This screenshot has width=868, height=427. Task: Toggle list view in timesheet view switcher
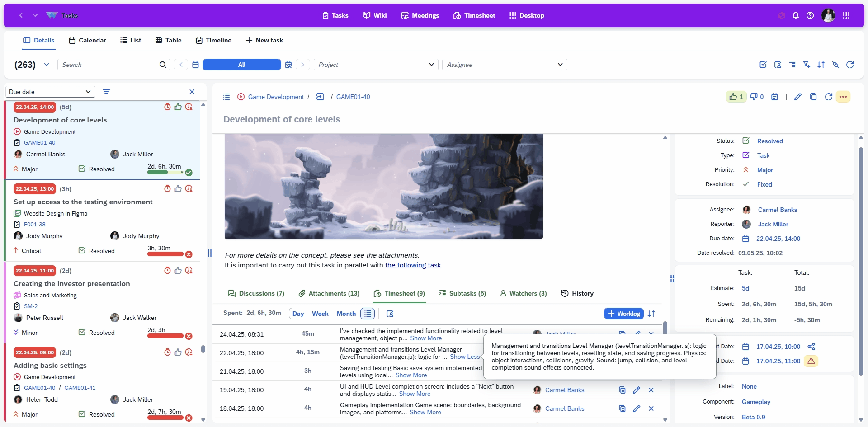368,314
